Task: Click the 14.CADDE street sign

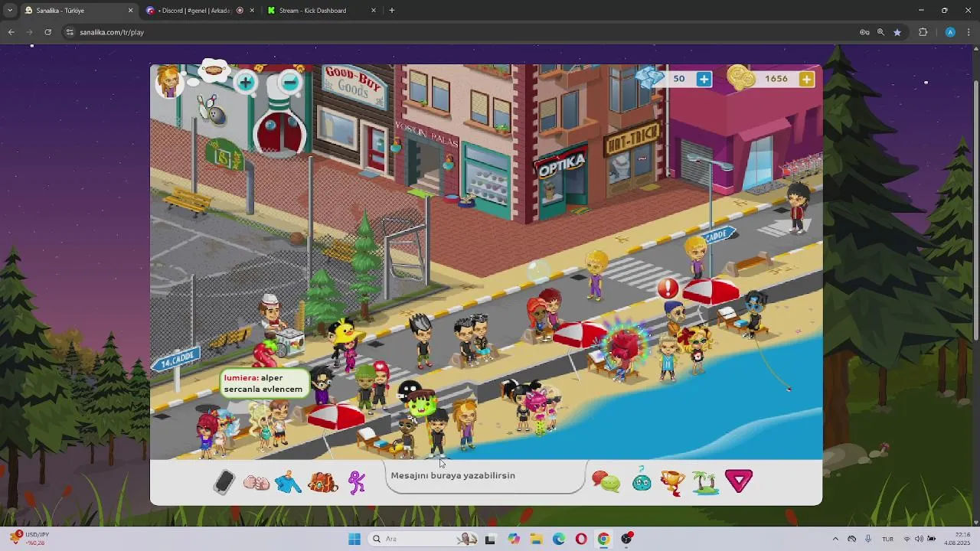Action: pos(175,360)
